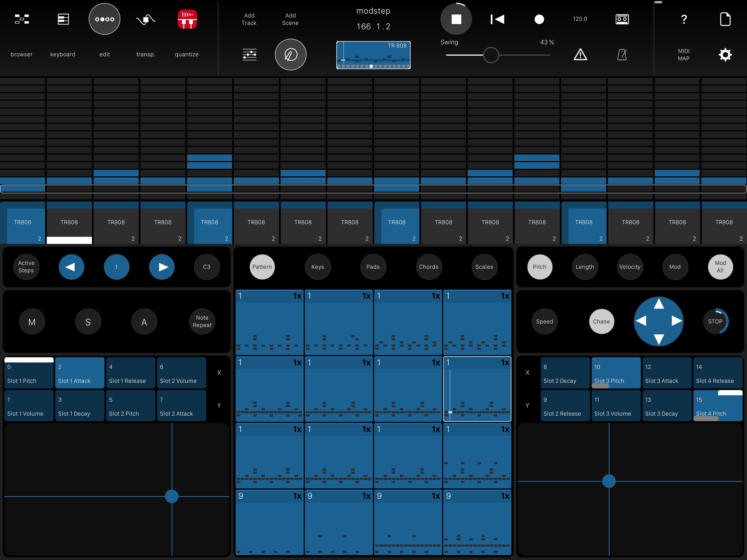Select the Slot 3 Pitch parameter cell

[x=615, y=373]
